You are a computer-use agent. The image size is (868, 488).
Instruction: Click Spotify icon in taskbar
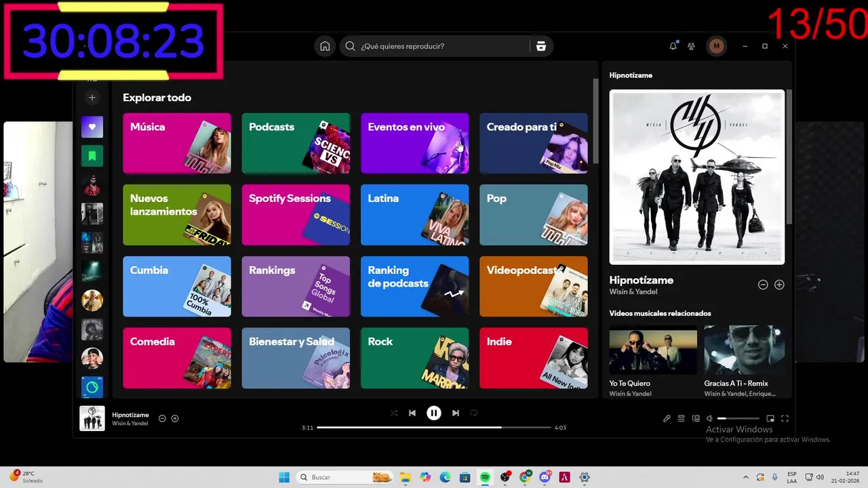click(485, 477)
